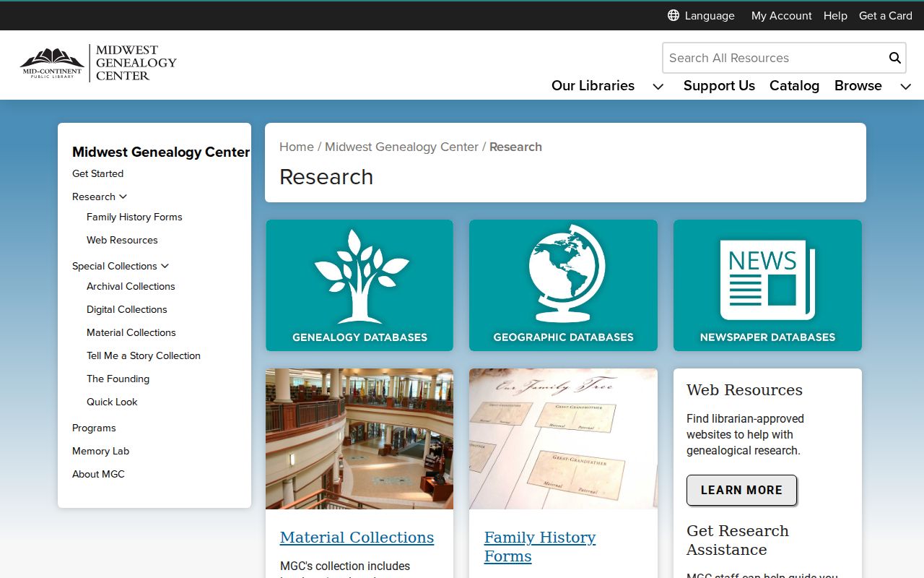Open the Mid-Continent Public Library logo
The width and height of the screenshot is (924, 578).
(52, 64)
